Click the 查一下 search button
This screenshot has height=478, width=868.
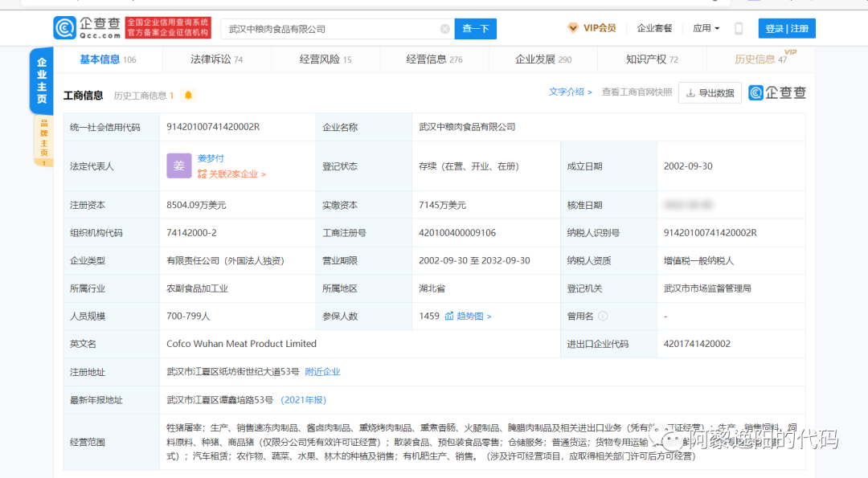(x=475, y=29)
